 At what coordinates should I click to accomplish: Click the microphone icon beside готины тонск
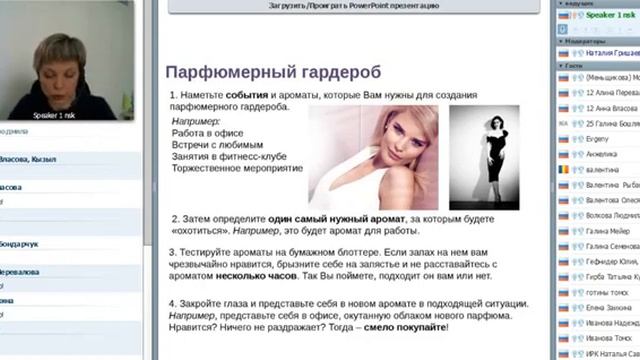[x=575, y=293]
